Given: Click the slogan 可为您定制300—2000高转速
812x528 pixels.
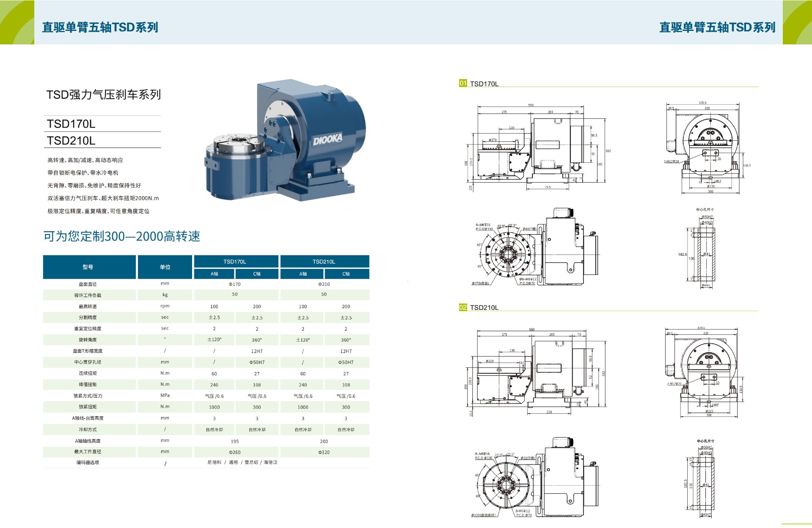Looking at the screenshot, I should pyautogui.click(x=122, y=236).
